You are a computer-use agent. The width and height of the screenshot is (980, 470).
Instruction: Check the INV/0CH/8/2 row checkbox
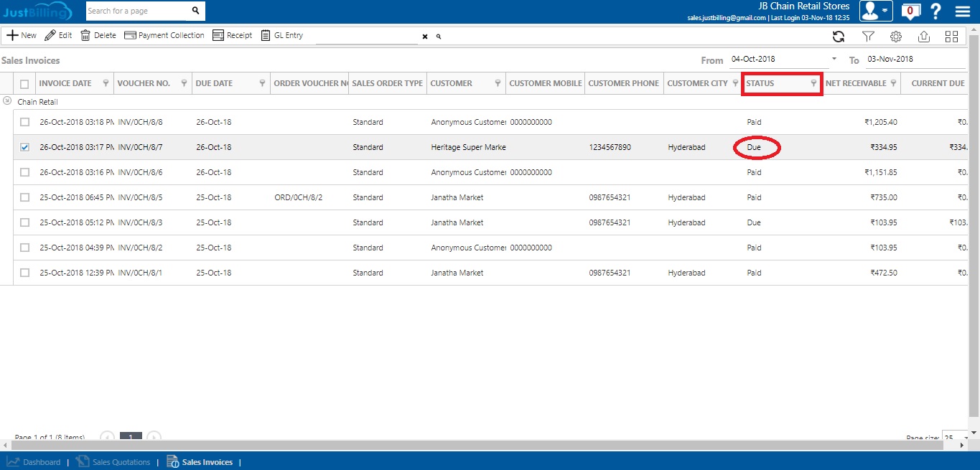click(x=24, y=248)
